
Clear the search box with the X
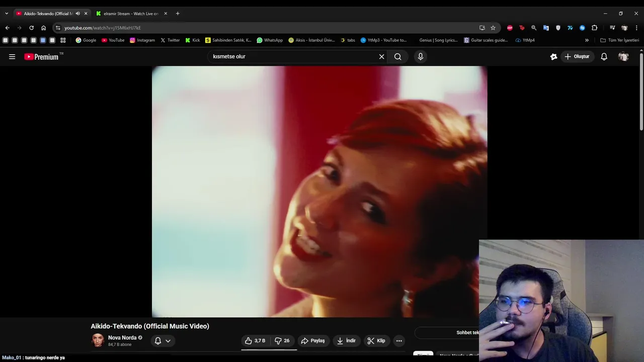click(381, 57)
